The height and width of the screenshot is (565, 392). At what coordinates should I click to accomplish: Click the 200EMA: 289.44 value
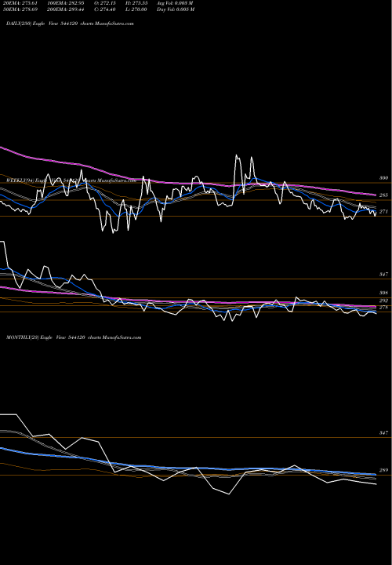click(66, 9)
